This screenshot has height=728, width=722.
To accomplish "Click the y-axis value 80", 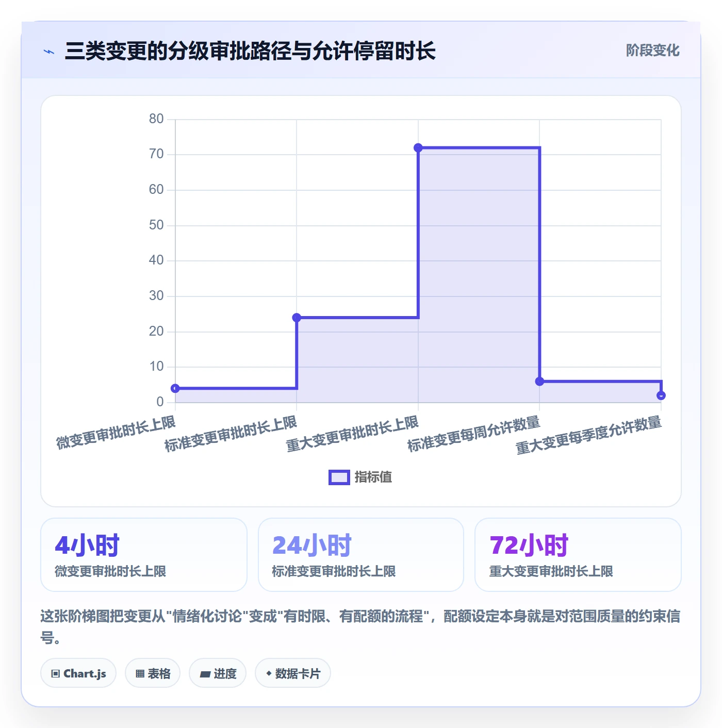I will click(x=156, y=119).
